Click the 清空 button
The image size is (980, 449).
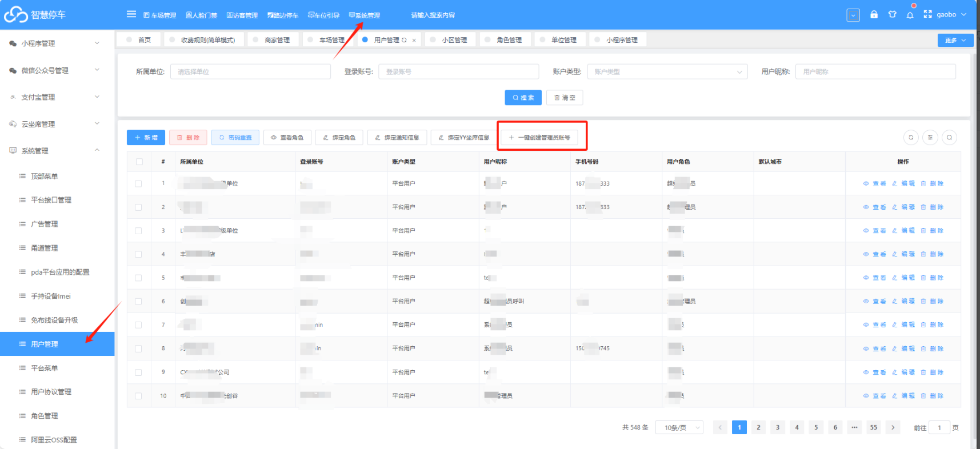(x=565, y=98)
